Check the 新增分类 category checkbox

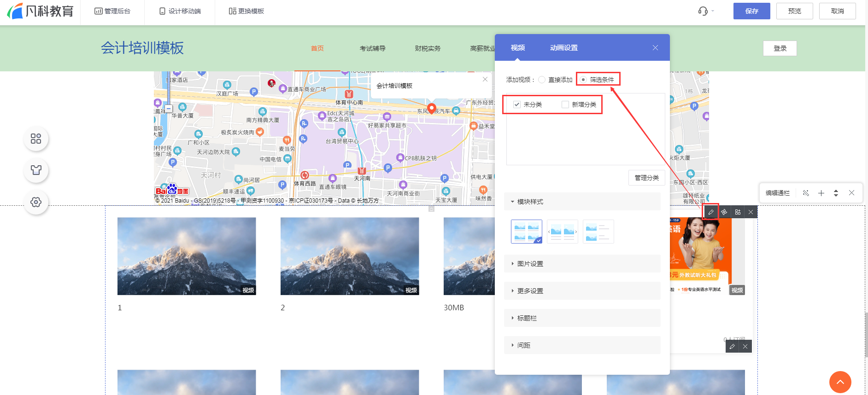coord(565,105)
